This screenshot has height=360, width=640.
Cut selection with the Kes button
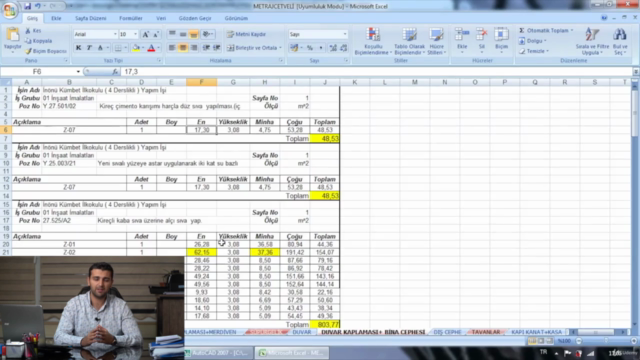pos(33,31)
